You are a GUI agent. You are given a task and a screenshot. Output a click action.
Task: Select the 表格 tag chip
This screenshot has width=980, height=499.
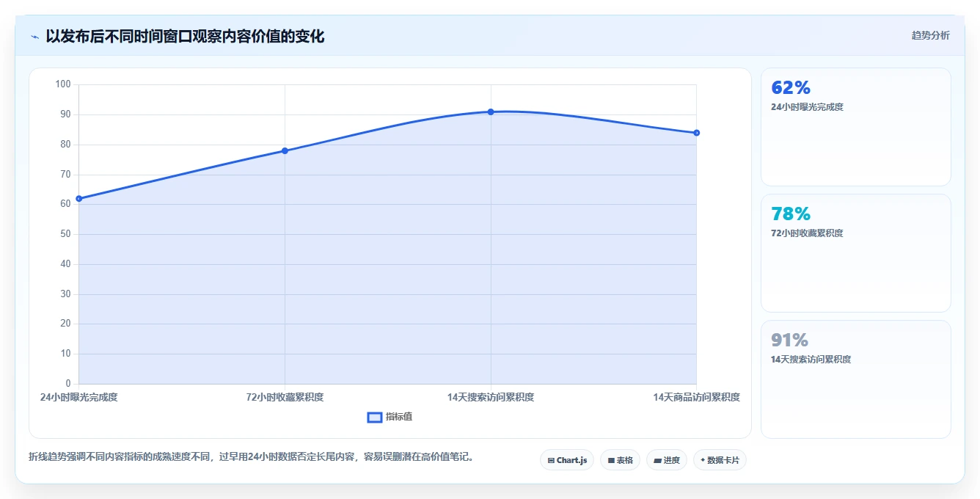(x=620, y=460)
